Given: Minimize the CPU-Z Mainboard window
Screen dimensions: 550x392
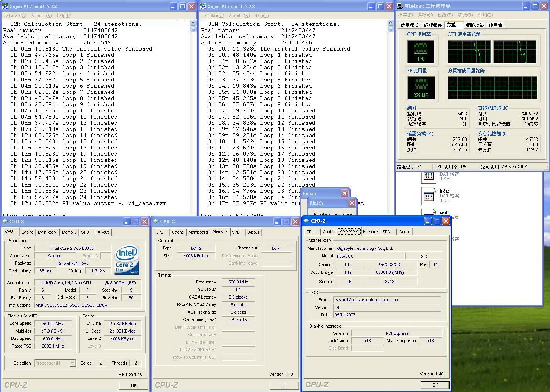Looking at the screenshot, I should point(428,221).
